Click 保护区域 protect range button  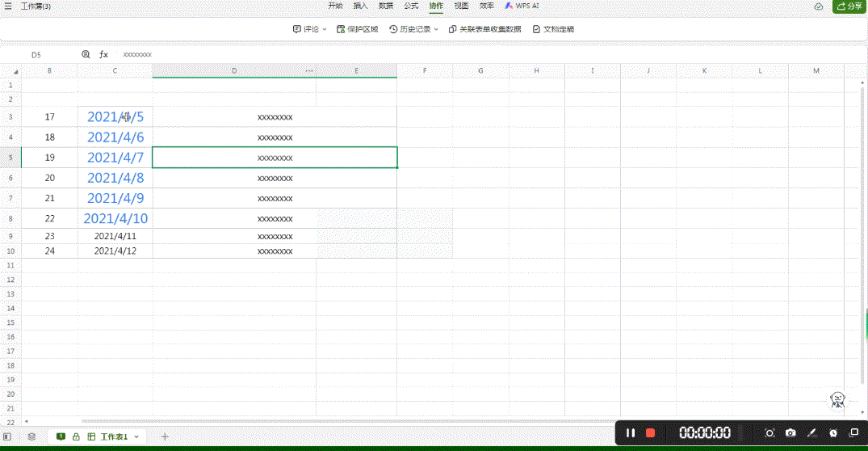tap(357, 29)
